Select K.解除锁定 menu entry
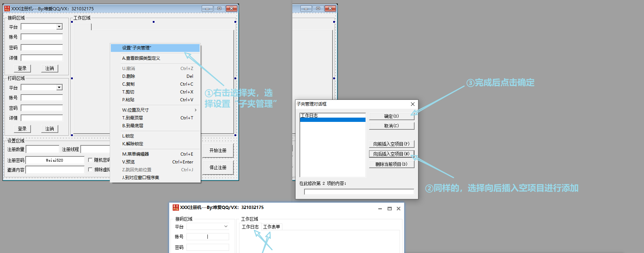The width and height of the screenshot is (644, 253). tap(155, 144)
